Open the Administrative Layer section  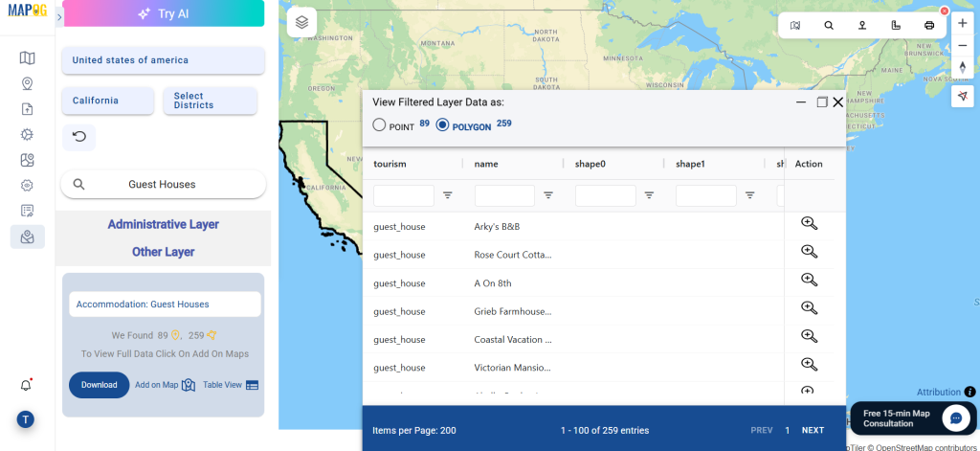click(x=163, y=224)
